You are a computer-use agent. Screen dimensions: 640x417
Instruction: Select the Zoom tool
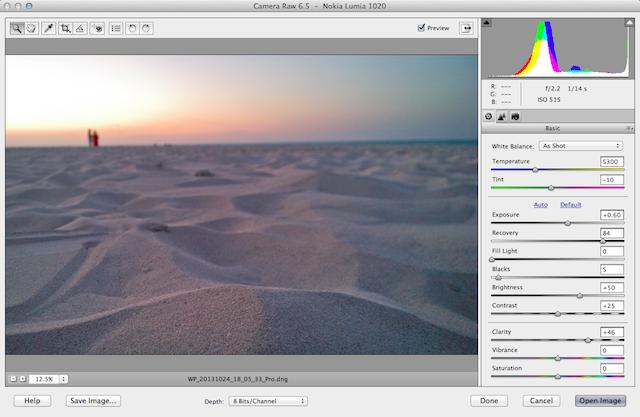(x=17, y=28)
